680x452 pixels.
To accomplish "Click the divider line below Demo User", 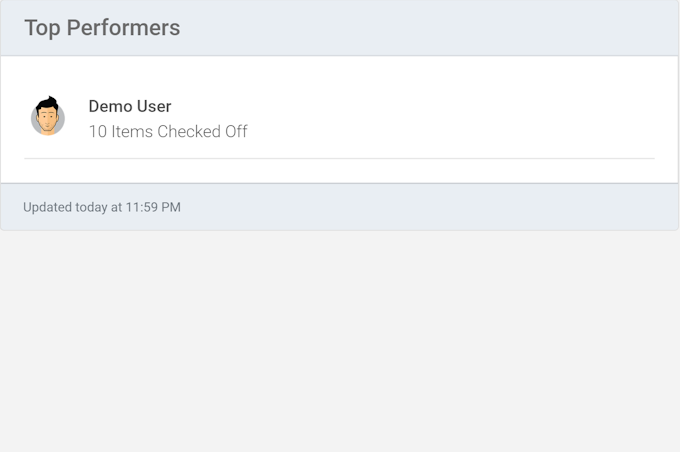I will (340, 158).
